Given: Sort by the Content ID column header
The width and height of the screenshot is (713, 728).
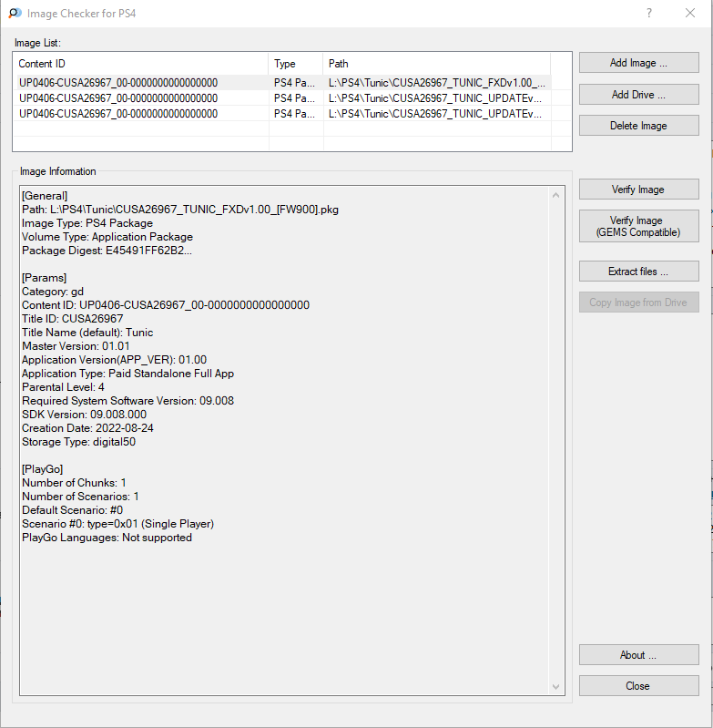Looking at the screenshot, I should click(141, 64).
